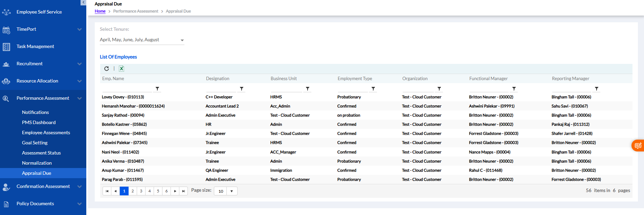Image resolution: width=644 pixels, height=215 pixels.
Task: Go to page 4
Action: (150, 191)
